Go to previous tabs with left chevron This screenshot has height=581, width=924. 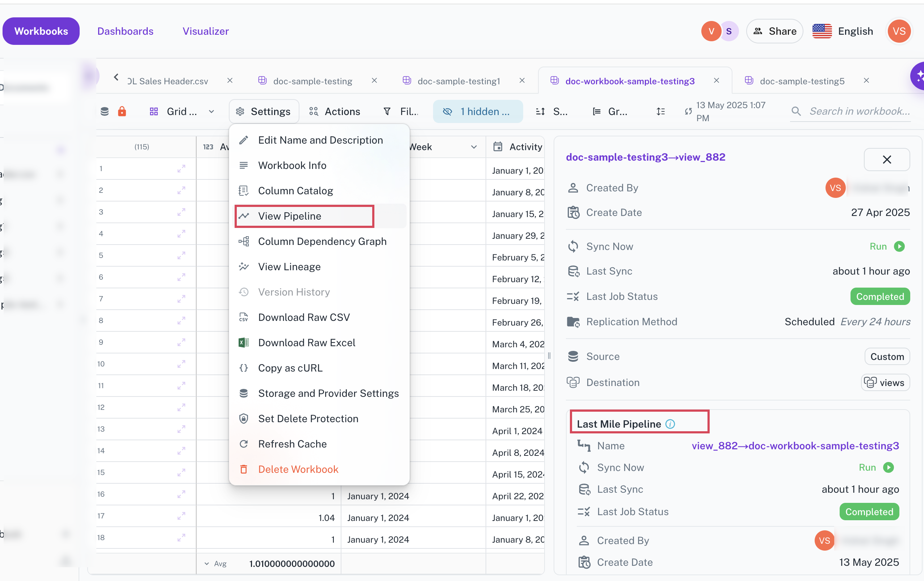point(116,77)
